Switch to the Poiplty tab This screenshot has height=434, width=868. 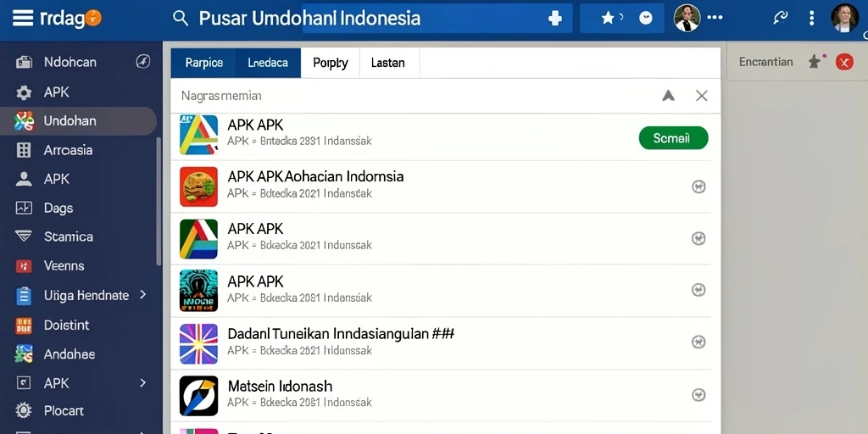(331, 63)
